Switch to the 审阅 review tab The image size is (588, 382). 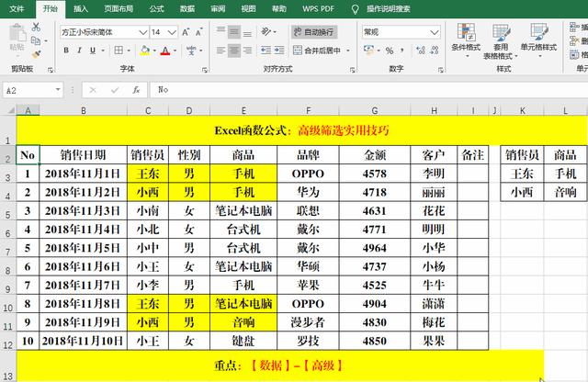[x=218, y=8]
